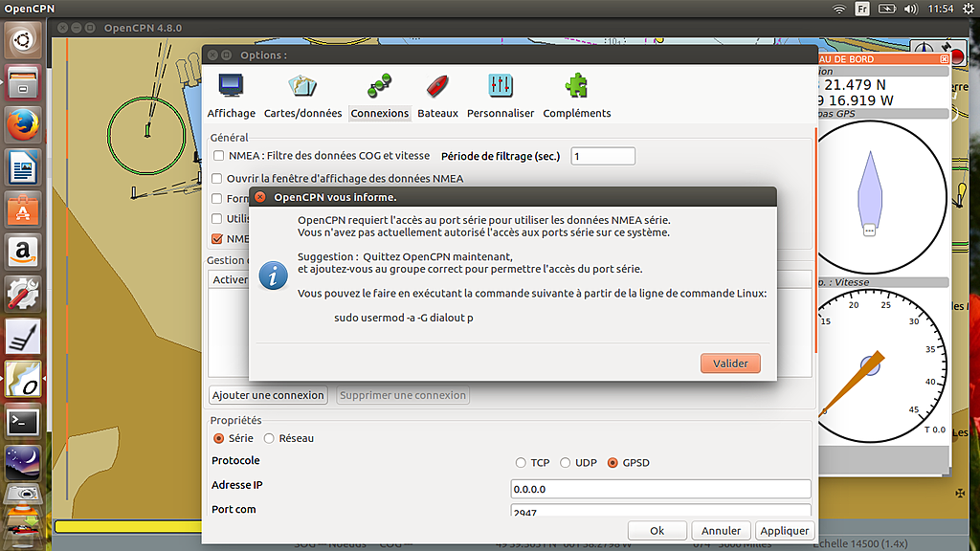The image size is (980, 551).
Task: Enable NMEA COG and speed filter checkbox
Action: click(x=218, y=156)
